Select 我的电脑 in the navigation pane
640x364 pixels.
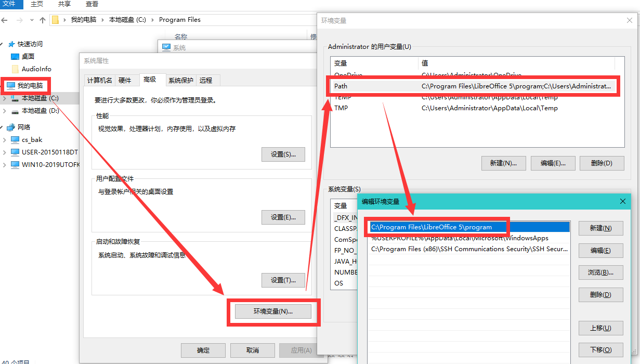click(x=30, y=85)
